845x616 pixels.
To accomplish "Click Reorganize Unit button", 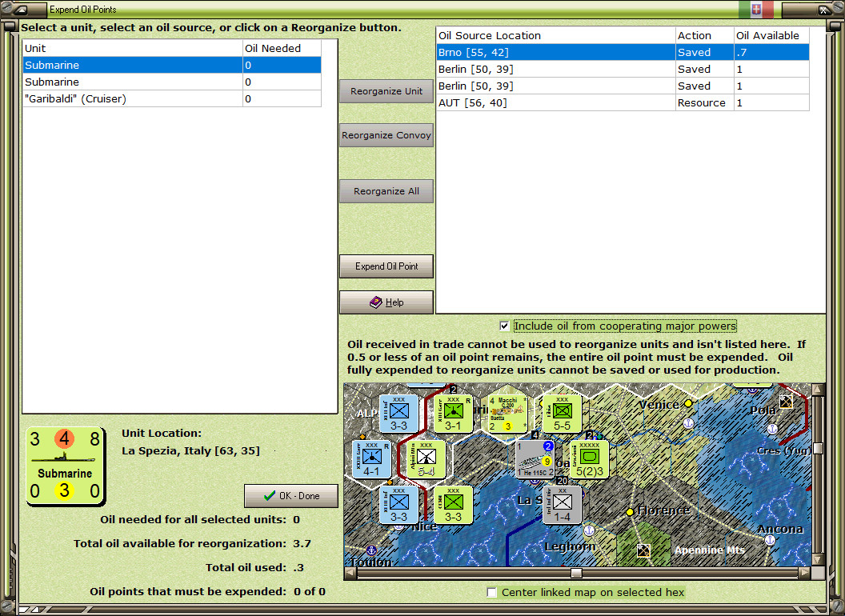I will click(386, 91).
